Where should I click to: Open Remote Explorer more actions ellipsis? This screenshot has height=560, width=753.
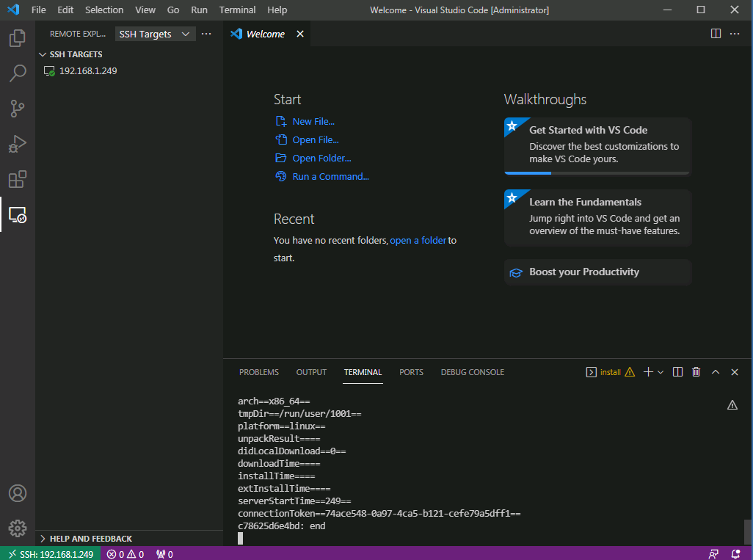click(x=206, y=34)
